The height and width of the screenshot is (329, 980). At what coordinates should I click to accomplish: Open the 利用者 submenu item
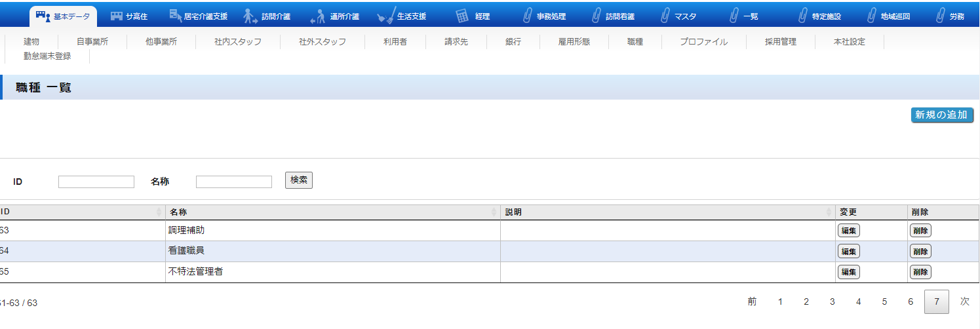[395, 42]
